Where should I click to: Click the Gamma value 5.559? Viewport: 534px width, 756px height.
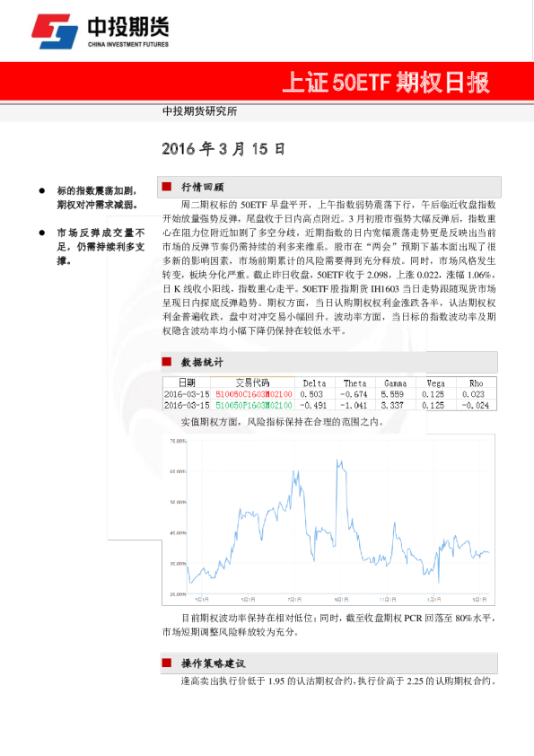click(x=392, y=394)
